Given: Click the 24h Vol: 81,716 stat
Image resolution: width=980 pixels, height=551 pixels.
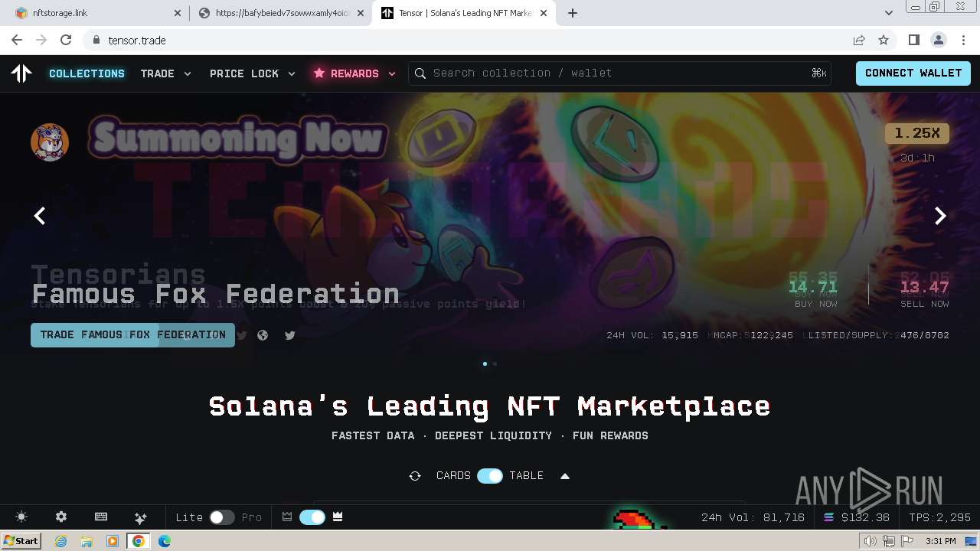Looking at the screenshot, I should click(753, 517).
